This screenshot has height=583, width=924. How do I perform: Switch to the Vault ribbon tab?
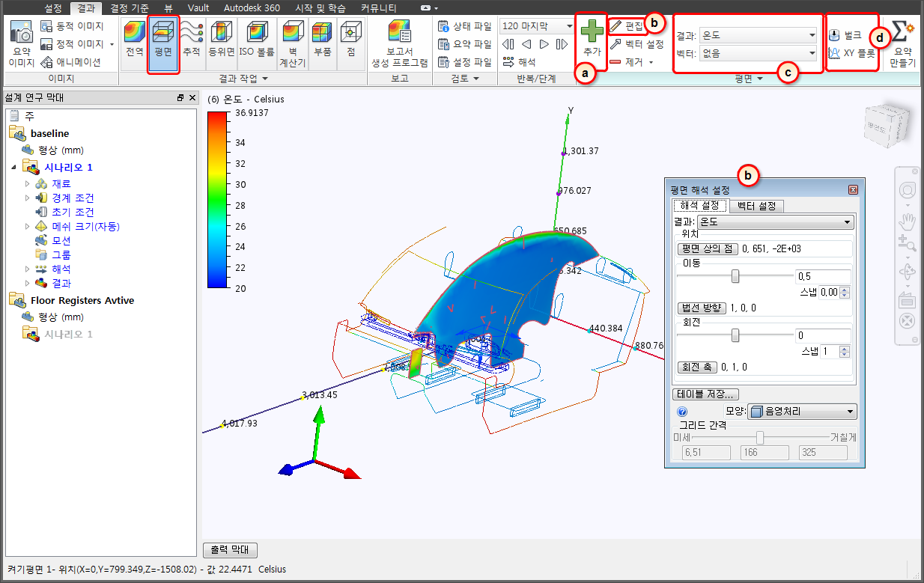coord(198,7)
